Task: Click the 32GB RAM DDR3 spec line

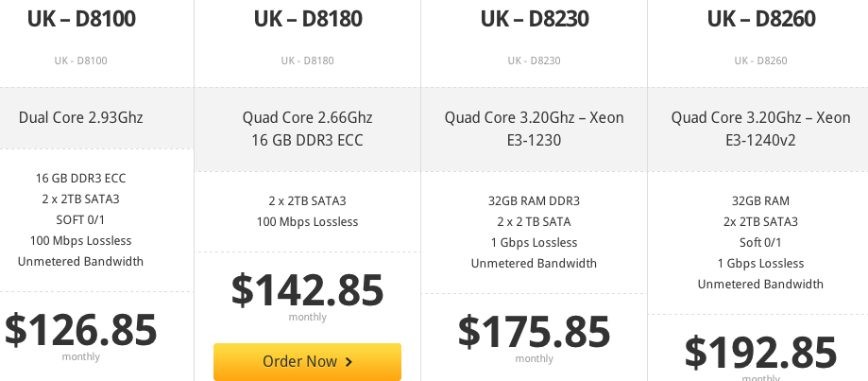Action: pyautogui.click(x=534, y=200)
